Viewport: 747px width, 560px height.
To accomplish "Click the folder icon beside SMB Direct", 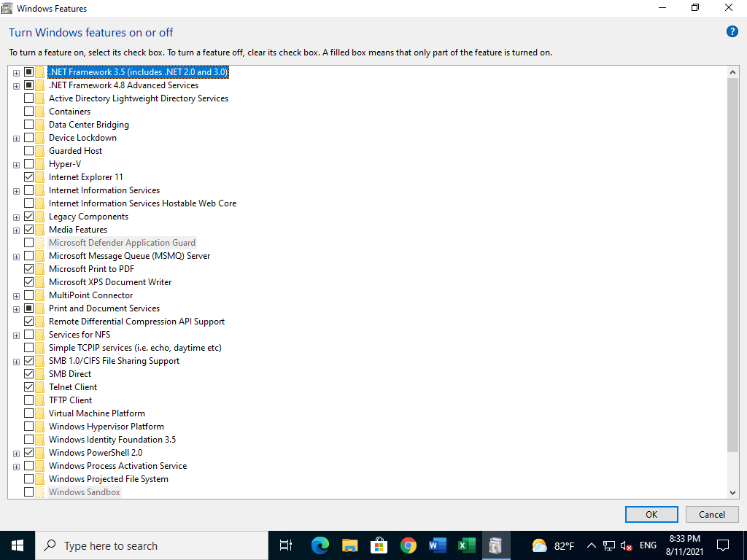I will (x=39, y=374).
